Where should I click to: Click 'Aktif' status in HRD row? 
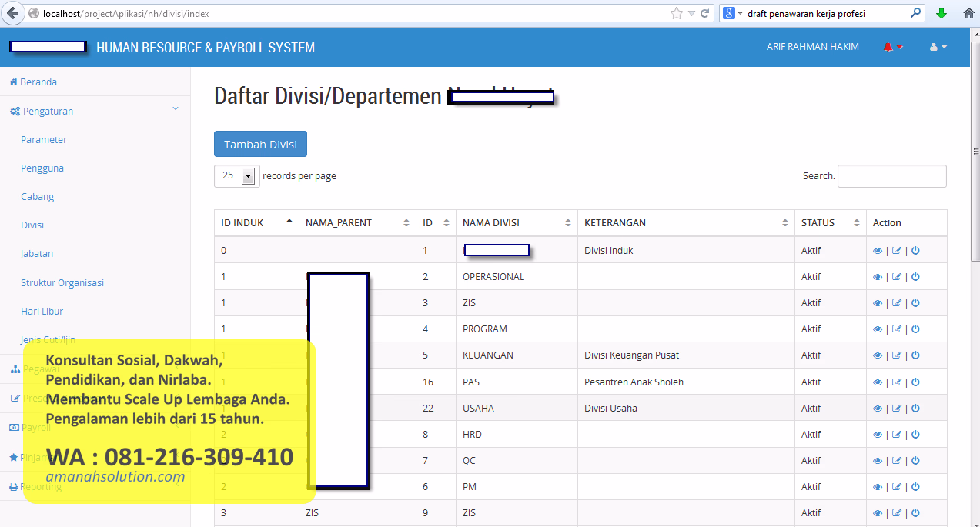click(811, 435)
